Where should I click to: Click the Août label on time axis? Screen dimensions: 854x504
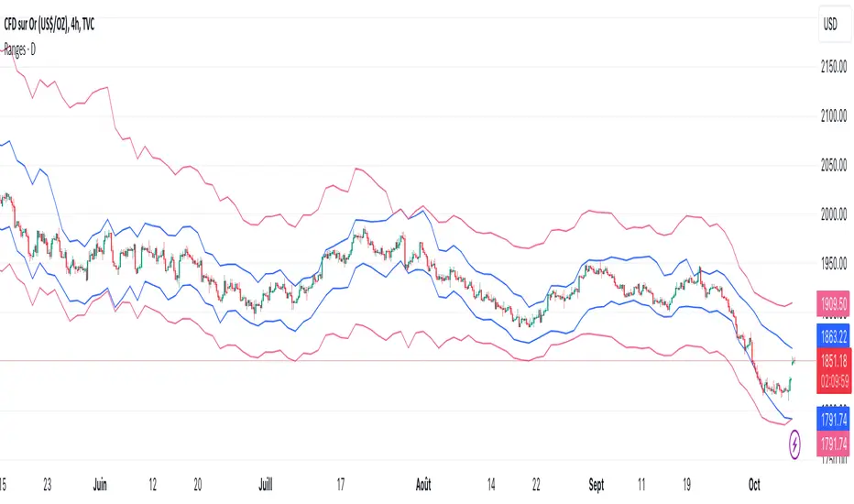pos(418,483)
